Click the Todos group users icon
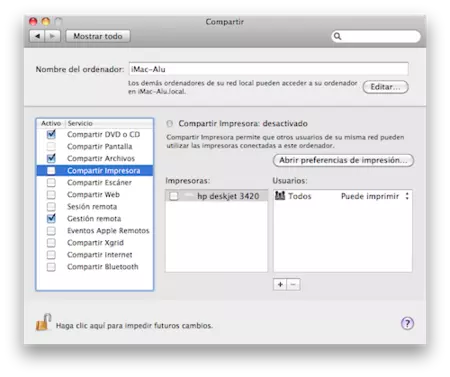 pos(280,196)
